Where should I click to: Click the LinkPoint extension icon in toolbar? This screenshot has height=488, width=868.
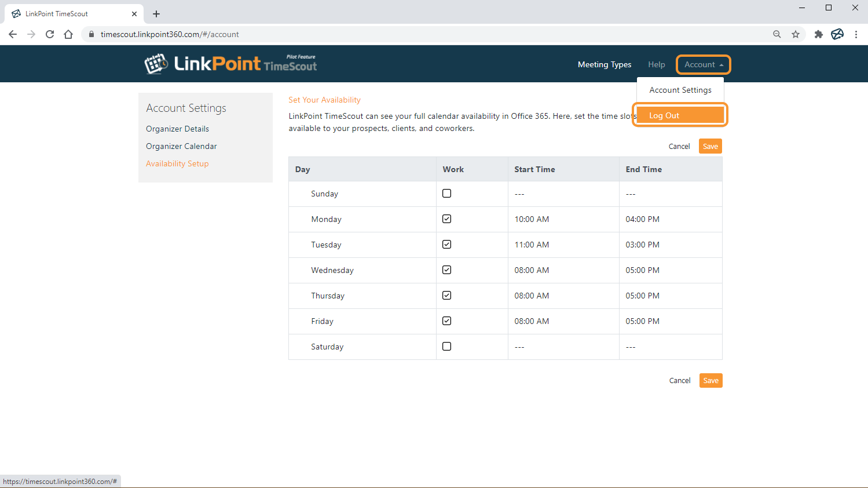pyautogui.click(x=837, y=34)
